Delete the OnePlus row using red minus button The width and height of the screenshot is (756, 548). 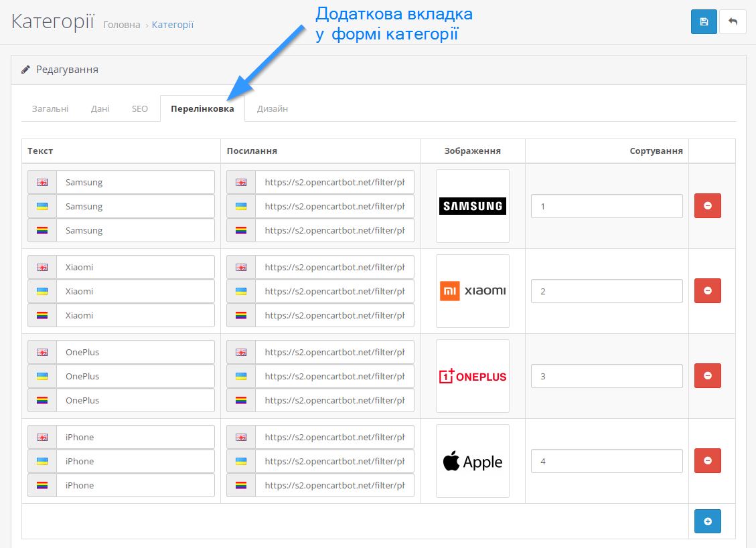(x=707, y=375)
